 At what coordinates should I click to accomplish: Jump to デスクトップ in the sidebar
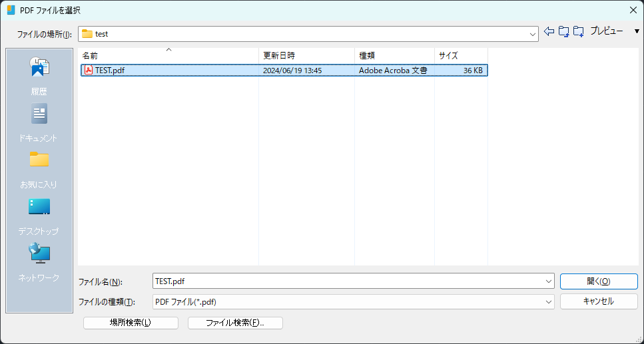[x=39, y=216]
